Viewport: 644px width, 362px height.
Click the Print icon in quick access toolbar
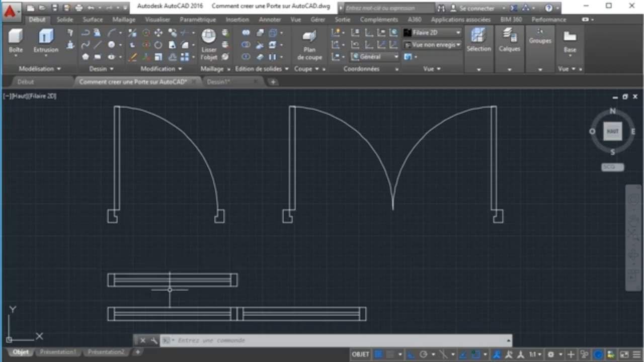pyautogui.click(x=78, y=8)
